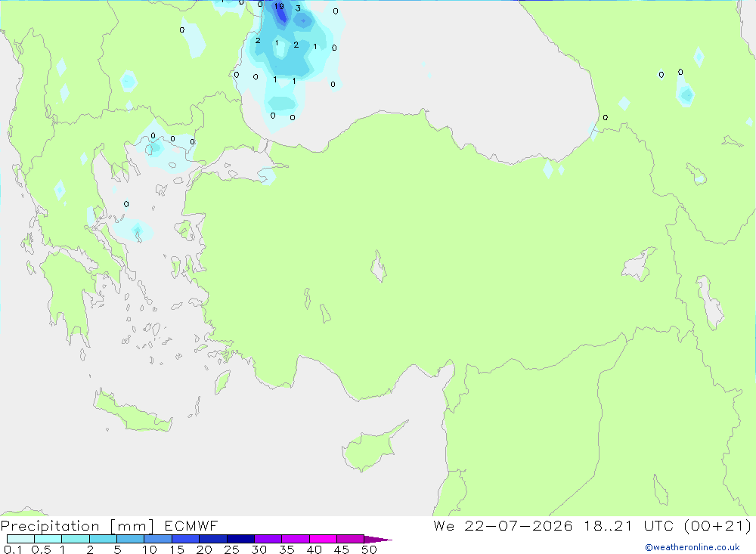Select the 40–45 mm magenta legend swatch

coord(323,539)
